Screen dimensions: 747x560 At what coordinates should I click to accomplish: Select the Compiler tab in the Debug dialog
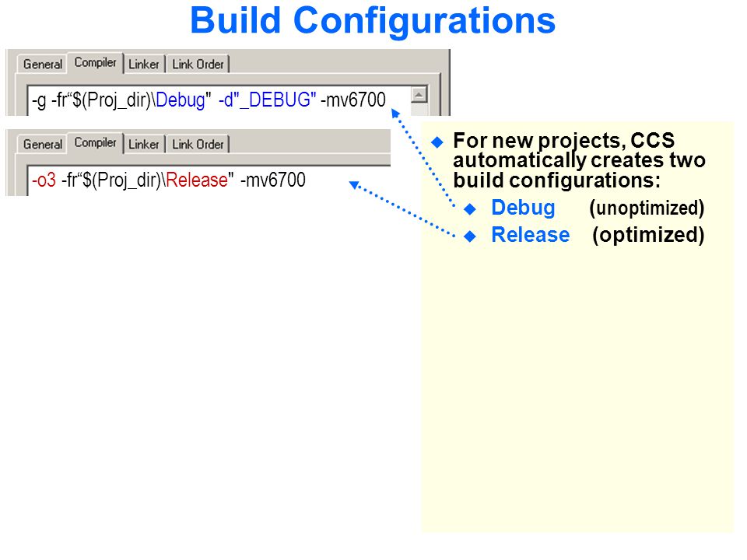click(x=95, y=62)
